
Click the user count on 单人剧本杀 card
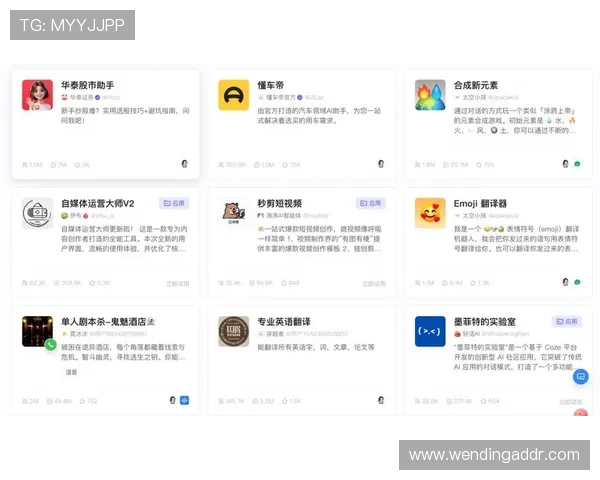pos(30,401)
